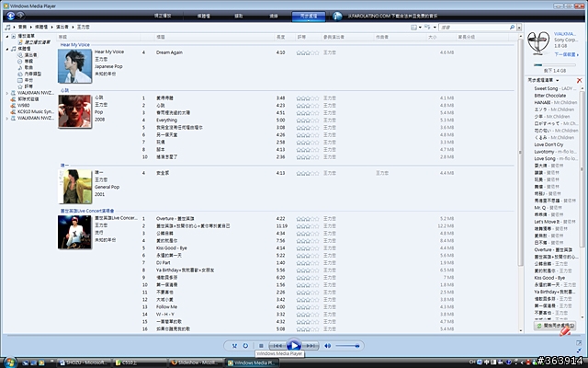Image resolution: width=588 pixels, height=368 pixels.
Task: Toggle repeat playback mode
Action: click(245, 346)
